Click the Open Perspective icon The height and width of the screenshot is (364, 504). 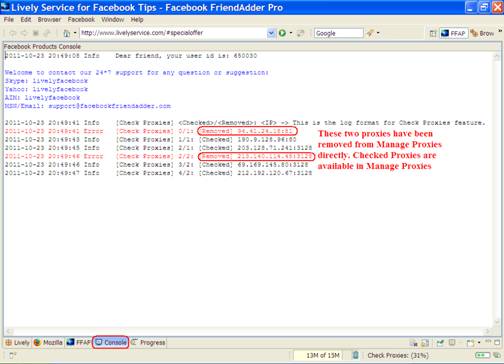tap(432, 33)
